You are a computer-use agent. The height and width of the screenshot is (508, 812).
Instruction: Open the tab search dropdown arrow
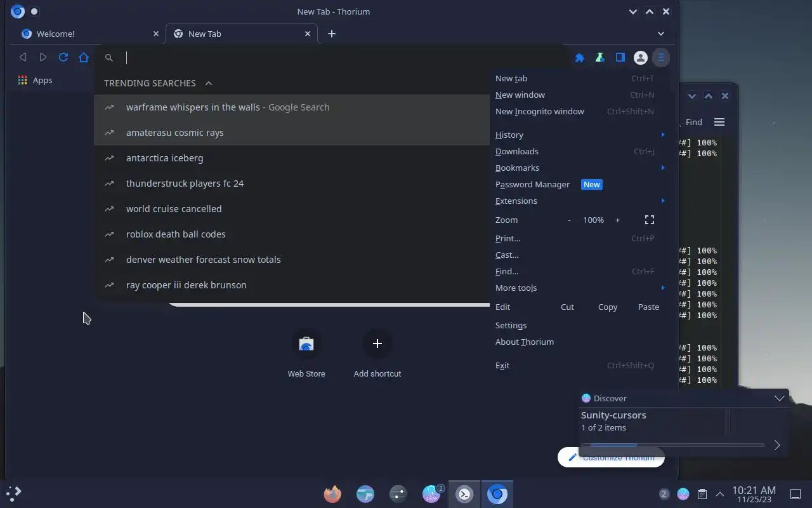tap(661, 34)
